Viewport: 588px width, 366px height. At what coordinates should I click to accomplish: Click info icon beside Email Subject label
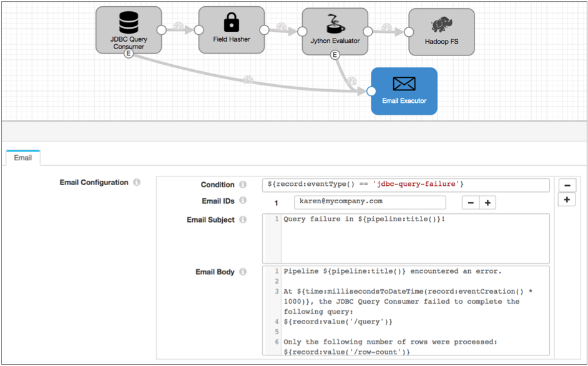(x=243, y=219)
